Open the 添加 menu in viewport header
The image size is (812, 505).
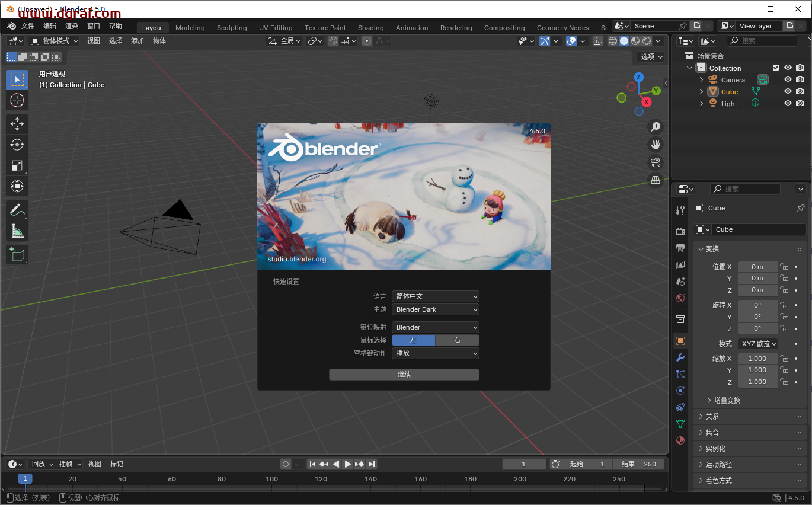[x=138, y=41]
